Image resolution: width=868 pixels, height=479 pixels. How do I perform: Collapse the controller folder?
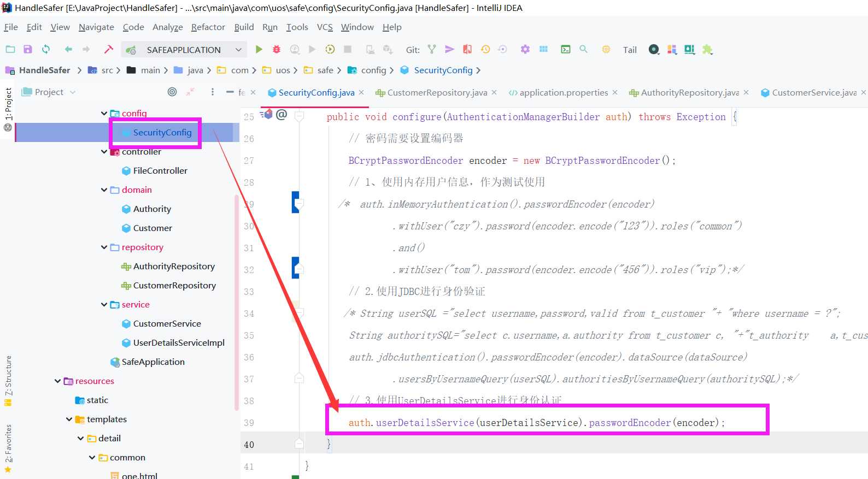104,151
